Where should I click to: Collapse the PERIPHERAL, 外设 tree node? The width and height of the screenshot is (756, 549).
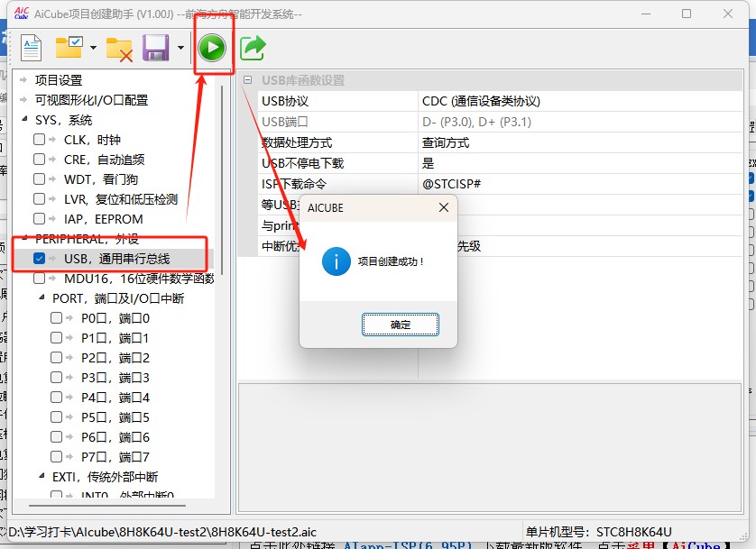[24, 238]
